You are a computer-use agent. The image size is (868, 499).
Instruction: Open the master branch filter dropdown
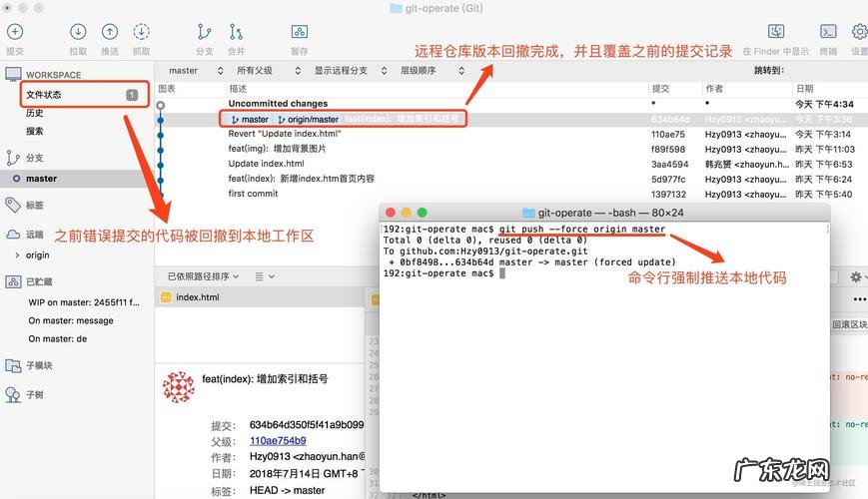pyautogui.click(x=196, y=70)
